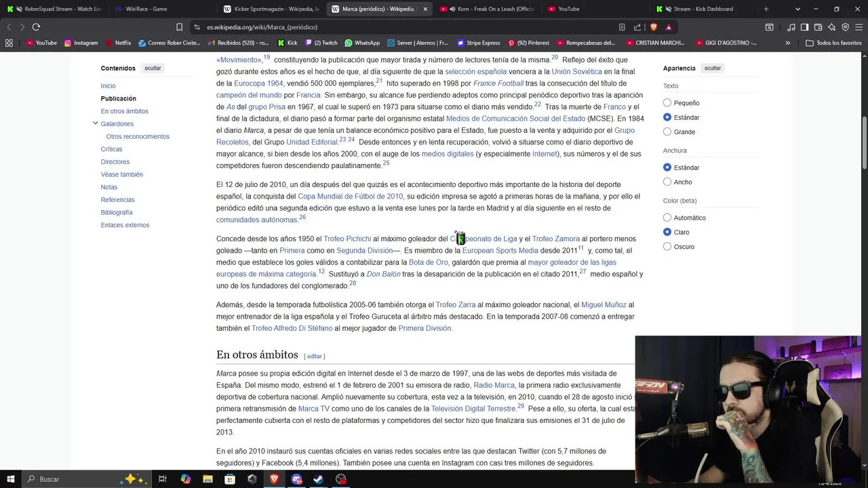868x488 pixels.
Task: Click the Brave Rewards triangle icon
Action: (x=669, y=27)
